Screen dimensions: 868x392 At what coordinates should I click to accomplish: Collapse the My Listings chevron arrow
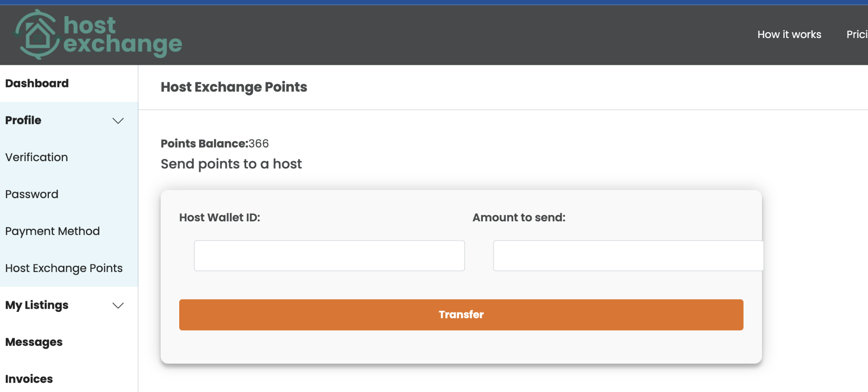(x=118, y=305)
